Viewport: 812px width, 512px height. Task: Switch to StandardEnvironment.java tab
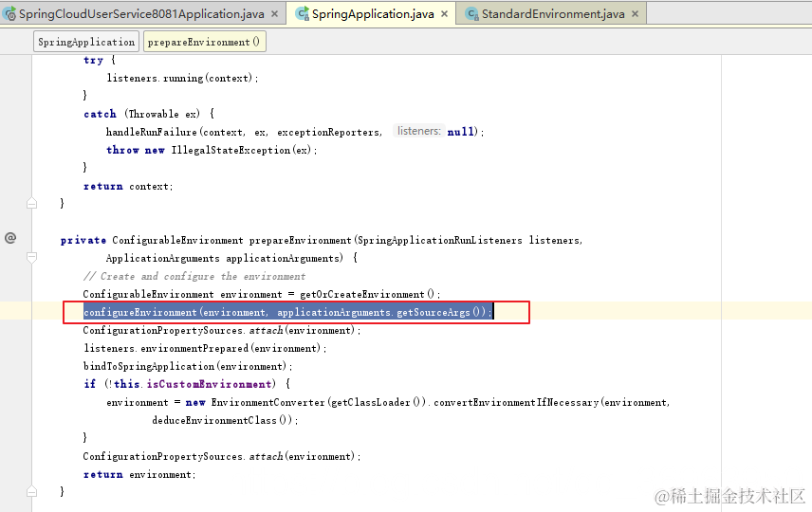click(x=553, y=14)
